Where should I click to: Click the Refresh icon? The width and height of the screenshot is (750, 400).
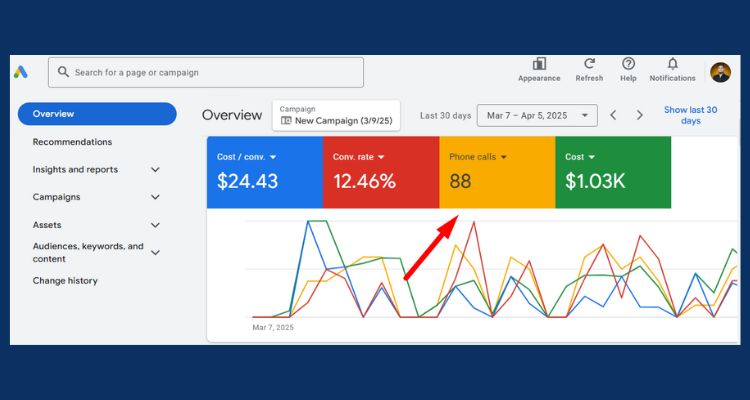pos(589,64)
